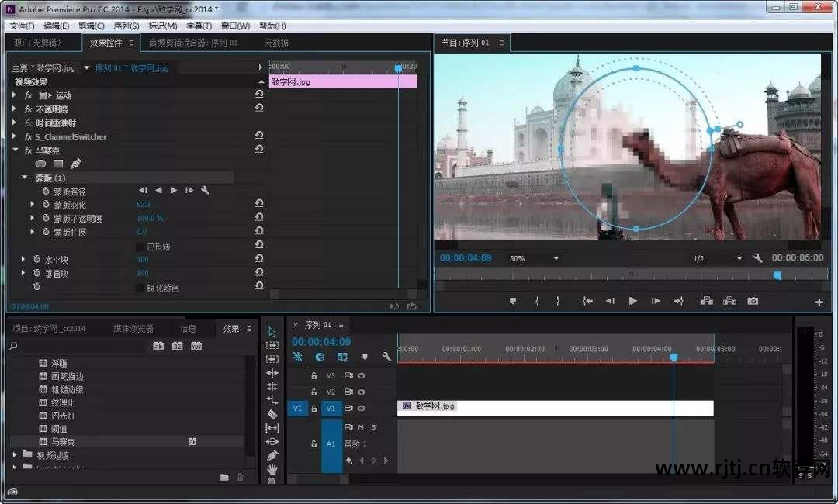The width and height of the screenshot is (838, 504).
Task: Select the 闪光灯 effect in the list
Action: click(63, 416)
